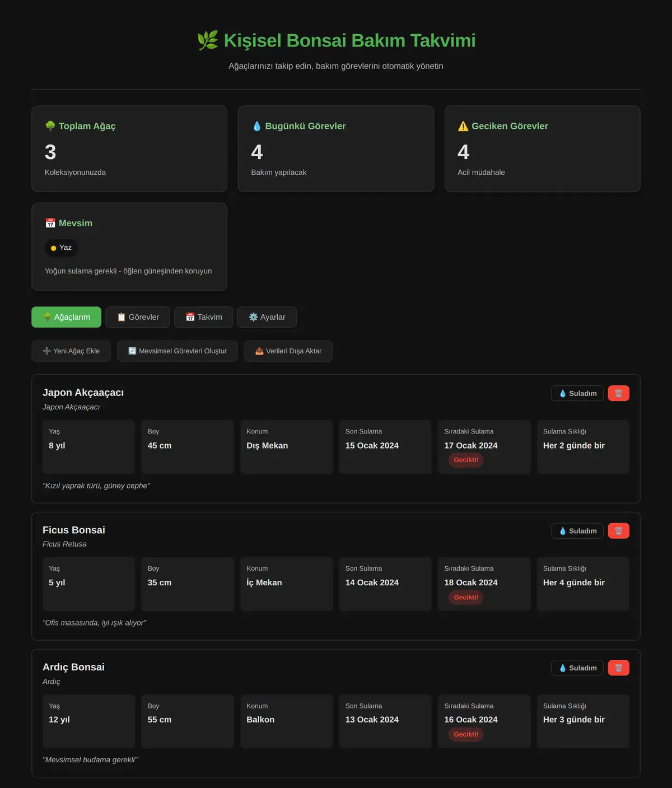Click the leaf icon in the page title
This screenshot has height=788, width=672.
point(207,40)
